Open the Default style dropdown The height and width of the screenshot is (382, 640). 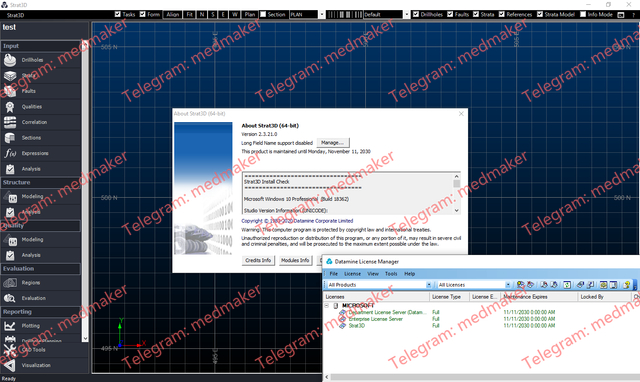tap(407, 15)
